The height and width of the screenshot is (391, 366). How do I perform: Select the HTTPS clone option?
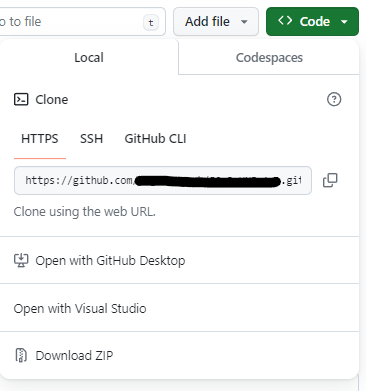tap(40, 139)
